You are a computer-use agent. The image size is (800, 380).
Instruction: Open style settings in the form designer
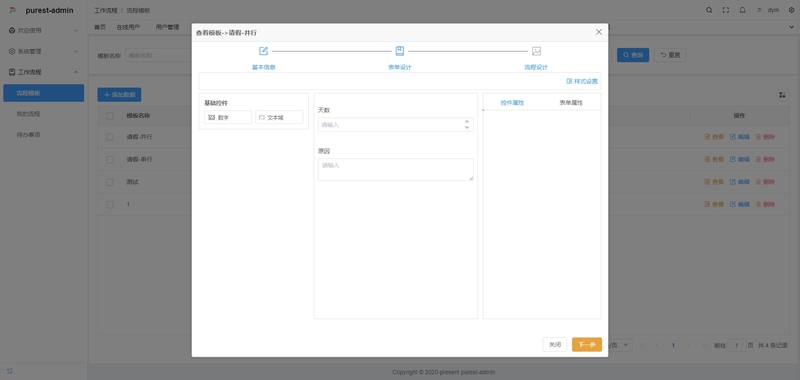tap(582, 81)
